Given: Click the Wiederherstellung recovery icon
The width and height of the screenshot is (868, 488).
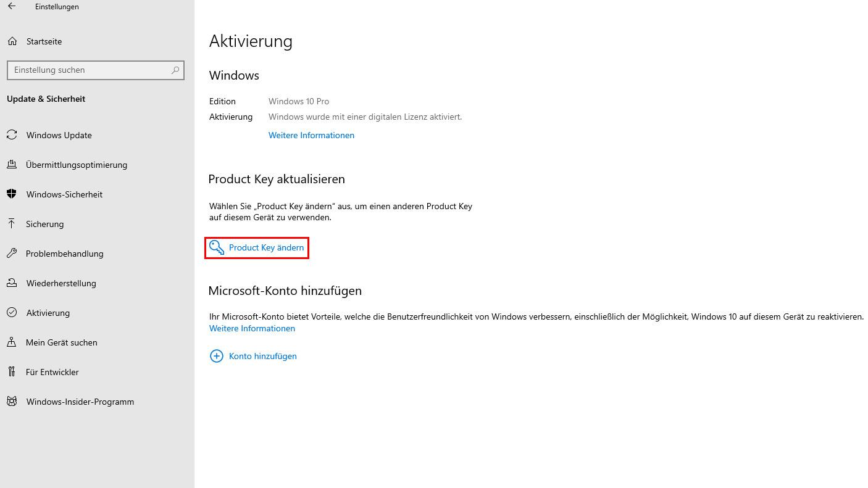Looking at the screenshot, I should tap(12, 283).
